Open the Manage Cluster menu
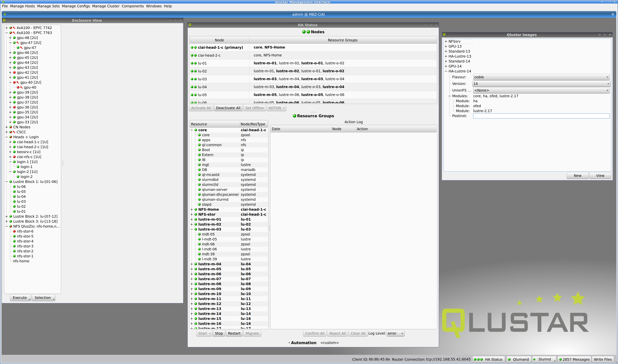The width and height of the screenshot is (618, 364). click(106, 6)
